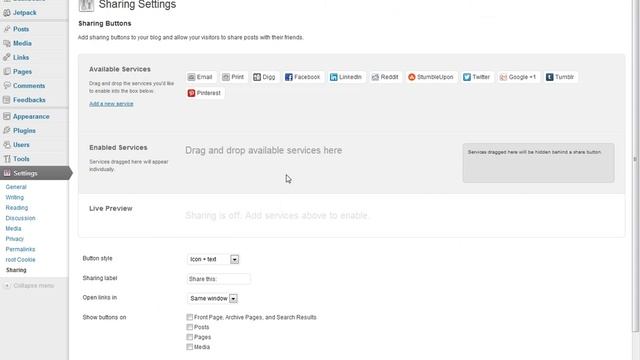Open Discussion settings submenu link
Image resolution: width=640 pixels, height=360 pixels.
(x=20, y=218)
